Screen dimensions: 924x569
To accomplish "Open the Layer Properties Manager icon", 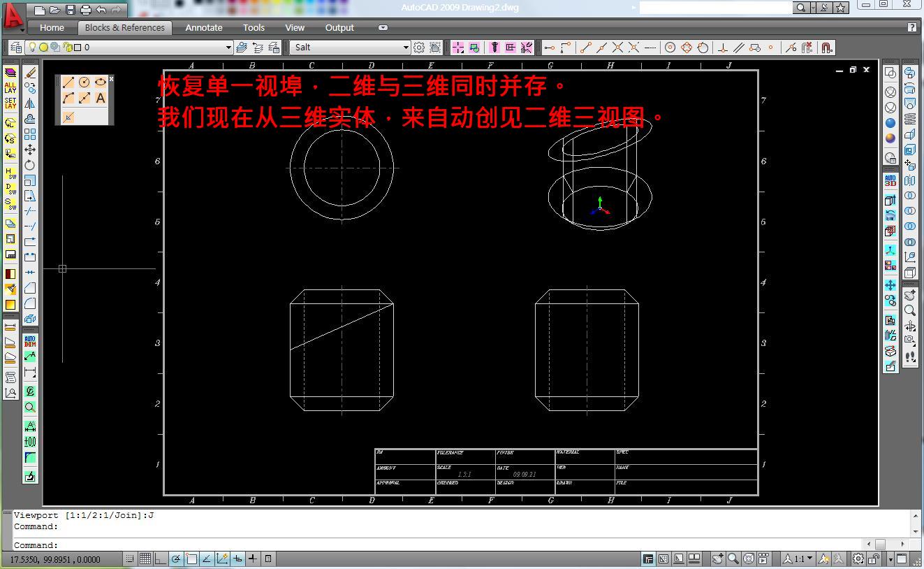I will coord(15,48).
